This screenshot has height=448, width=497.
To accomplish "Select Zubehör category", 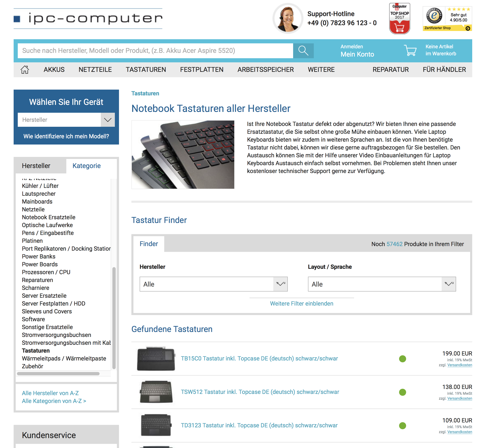I will (x=32, y=366).
